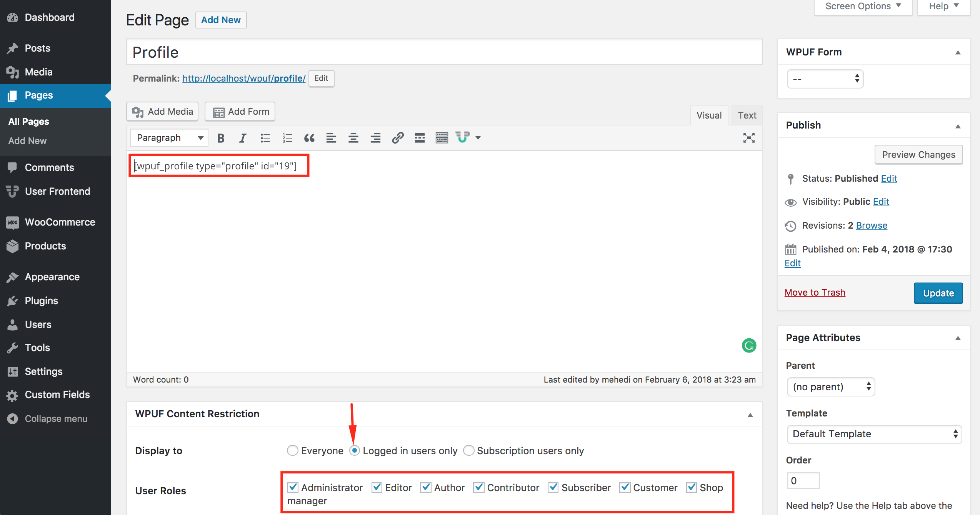
Task: Select the Everyone radio button
Action: (x=292, y=451)
